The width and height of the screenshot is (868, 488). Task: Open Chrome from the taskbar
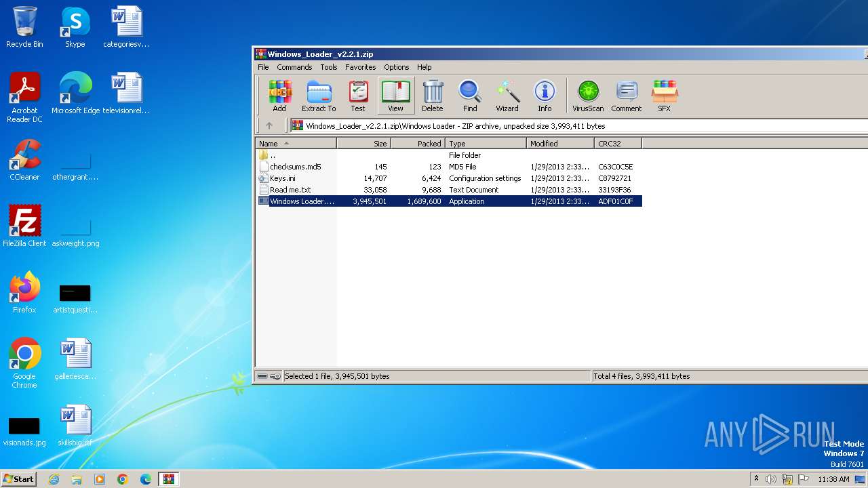pyautogui.click(x=123, y=479)
